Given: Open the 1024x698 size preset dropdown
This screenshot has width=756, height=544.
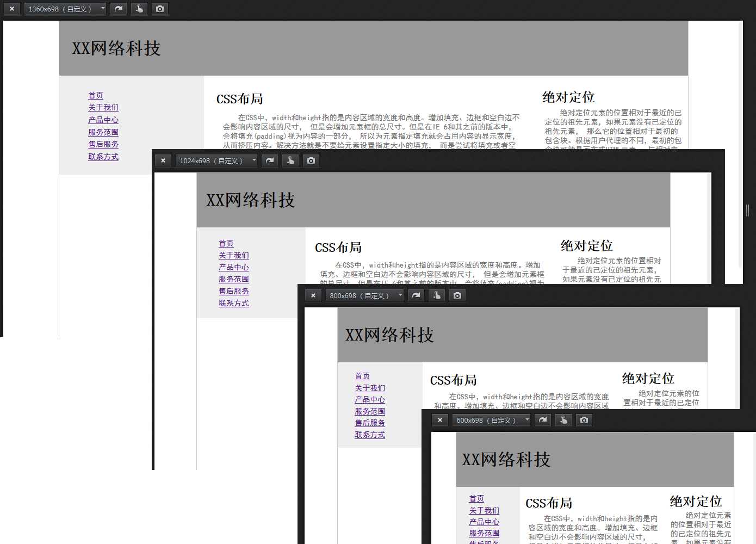Looking at the screenshot, I should tap(216, 160).
